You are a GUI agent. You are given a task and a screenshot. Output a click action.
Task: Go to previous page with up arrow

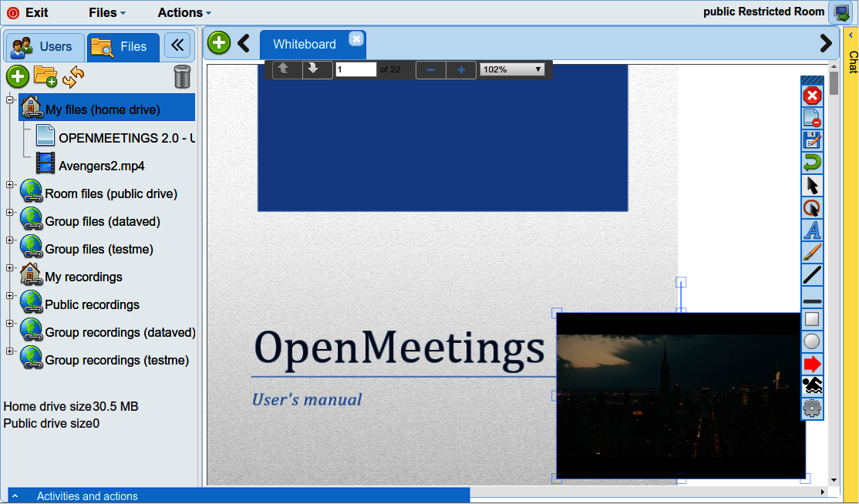287,69
